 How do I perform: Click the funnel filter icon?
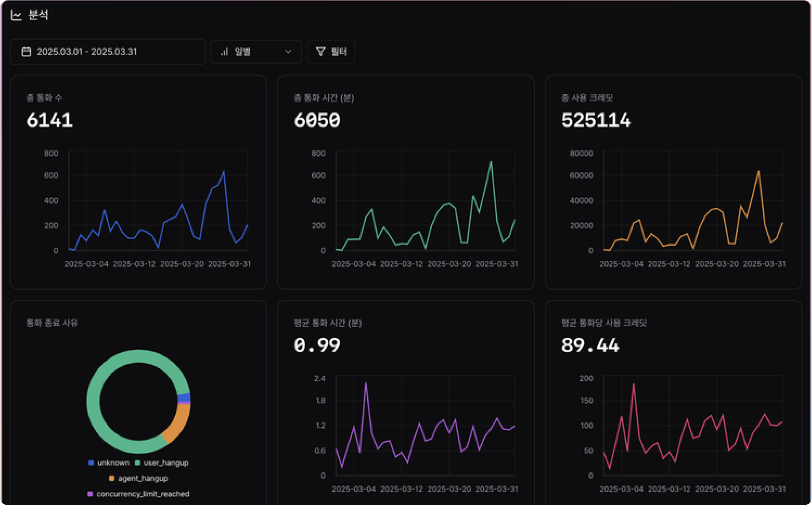(x=320, y=51)
